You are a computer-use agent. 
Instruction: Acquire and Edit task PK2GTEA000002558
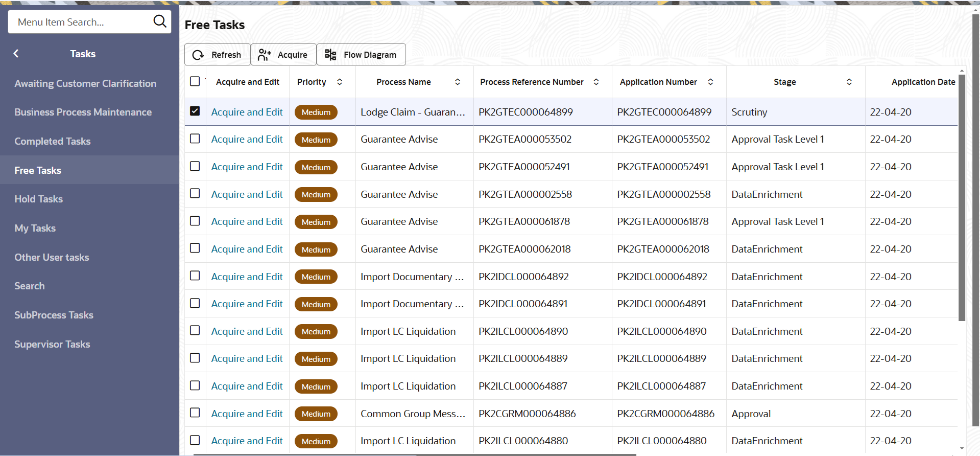(x=247, y=194)
